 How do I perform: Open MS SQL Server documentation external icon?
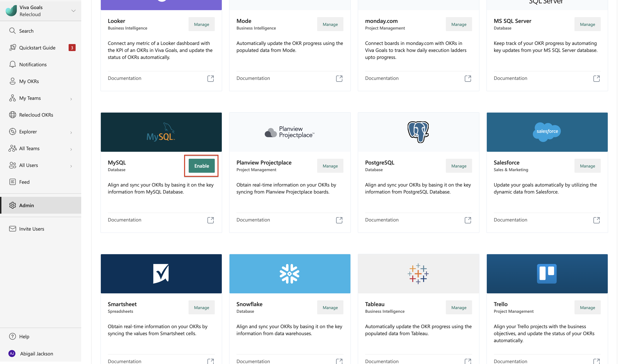596,78
